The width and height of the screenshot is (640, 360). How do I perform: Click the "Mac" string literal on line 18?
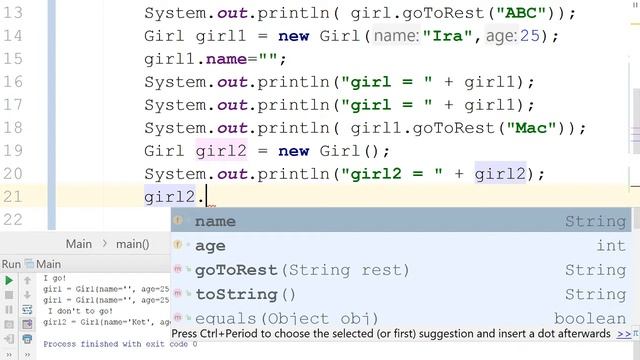(x=531, y=128)
